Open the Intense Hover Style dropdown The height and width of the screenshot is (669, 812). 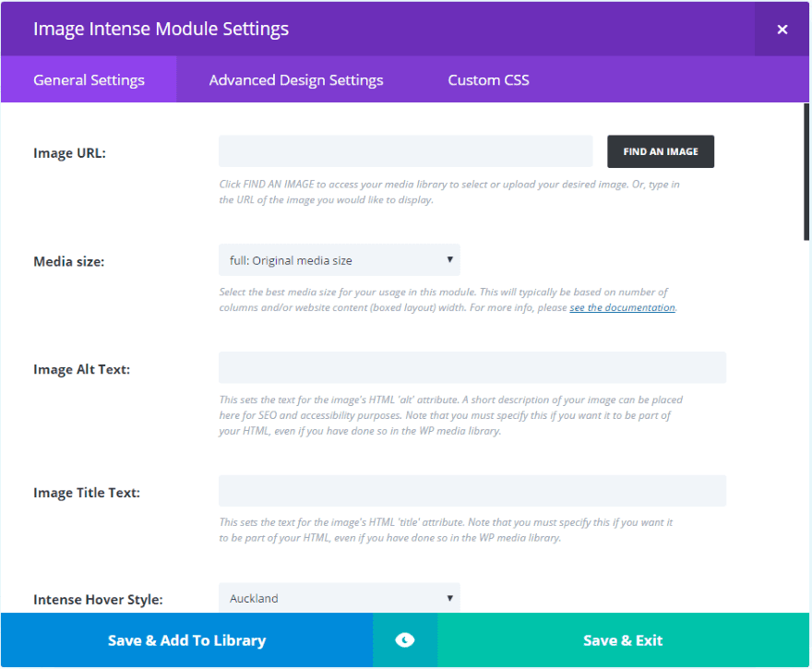tap(339, 598)
